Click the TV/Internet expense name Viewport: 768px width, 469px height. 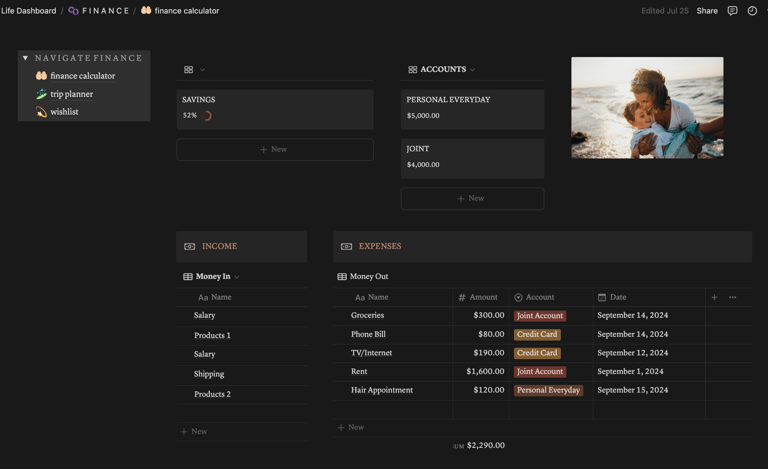[371, 353]
